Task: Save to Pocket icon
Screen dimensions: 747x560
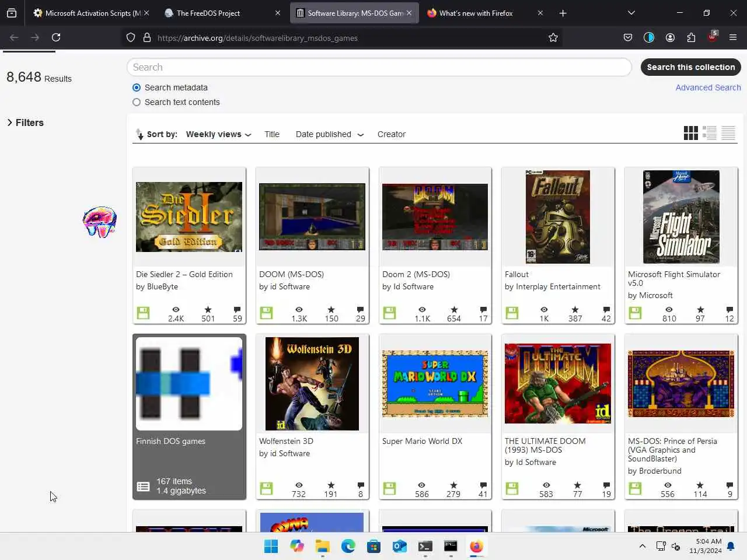Action: click(628, 38)
